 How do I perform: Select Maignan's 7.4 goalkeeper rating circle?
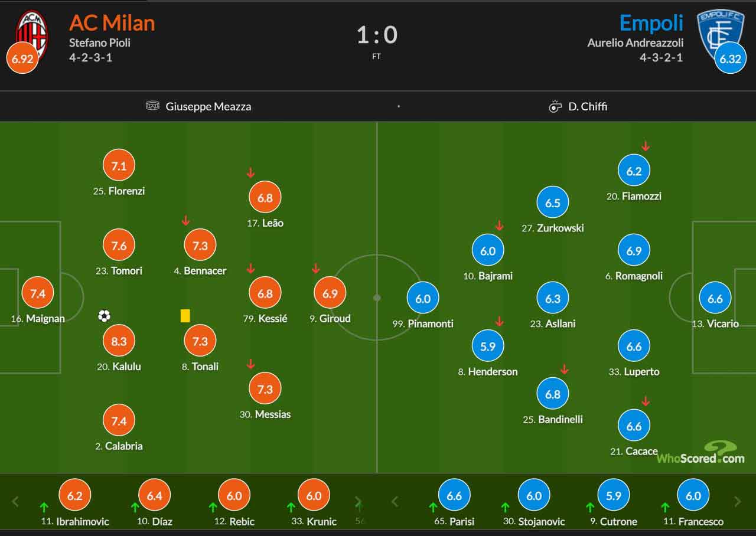pyautogui.click(x=38, y=293)
